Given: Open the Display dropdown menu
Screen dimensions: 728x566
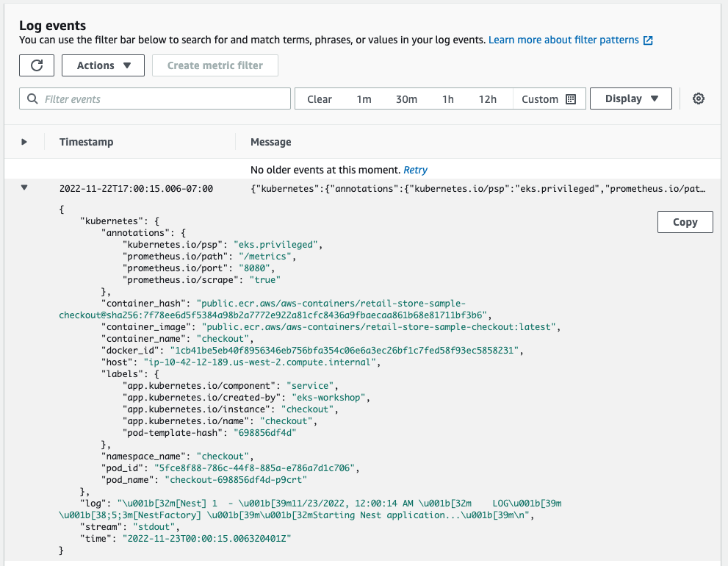Looking at the screenshot, I should tap(630, 98).
